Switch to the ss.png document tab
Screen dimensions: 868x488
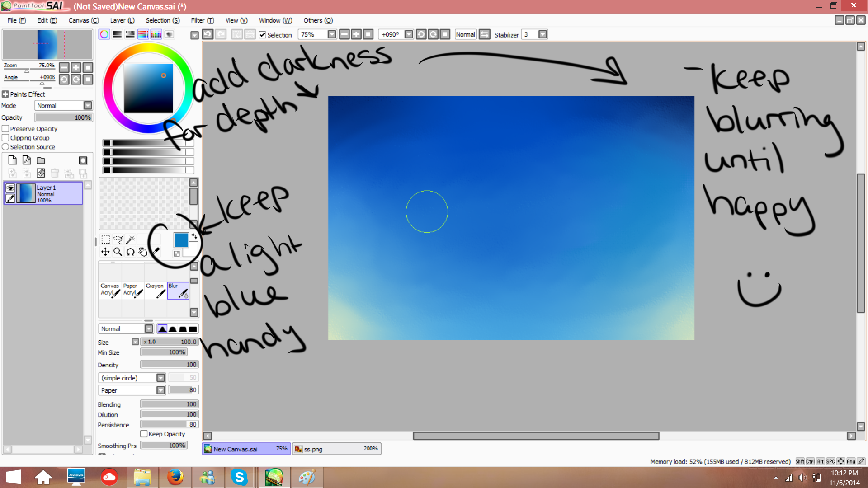coord(336,449)
